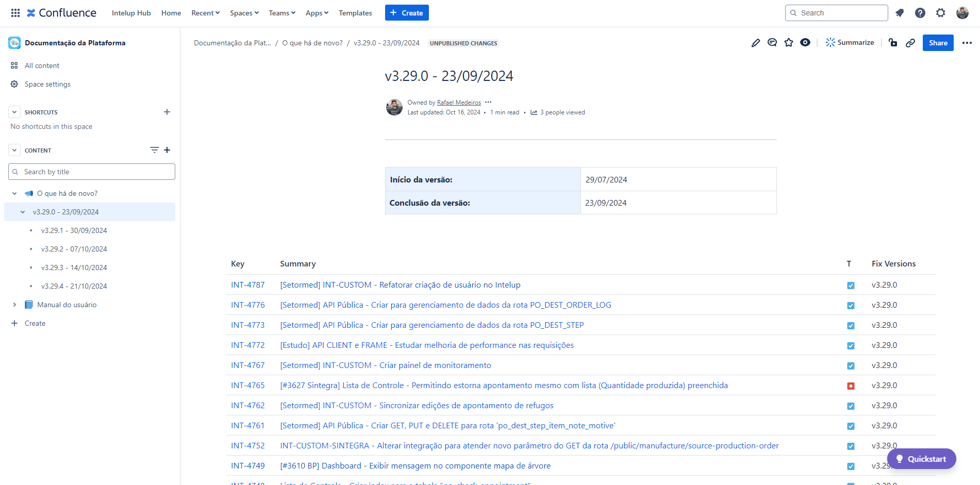Viewport: 980px width, 485px height.
Task: Click the Watch page eye icon
Action: 805,43
